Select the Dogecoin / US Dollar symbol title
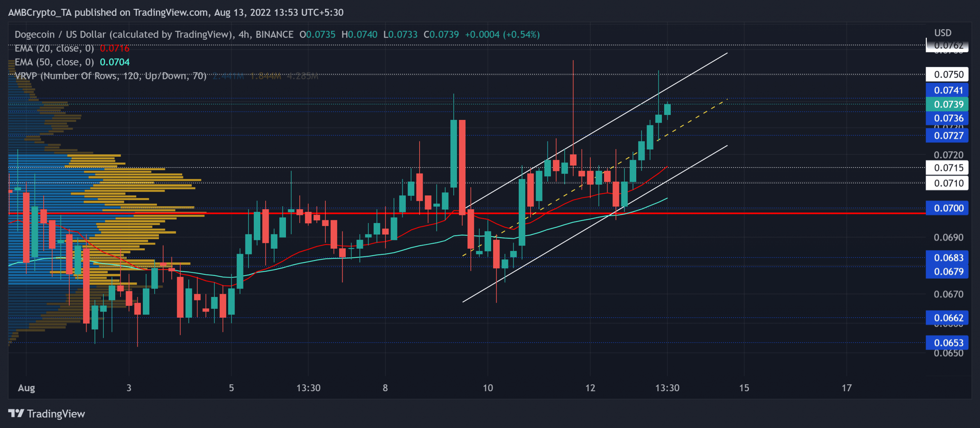The height and width of the screenshot is (428, 980). (123, 34)
